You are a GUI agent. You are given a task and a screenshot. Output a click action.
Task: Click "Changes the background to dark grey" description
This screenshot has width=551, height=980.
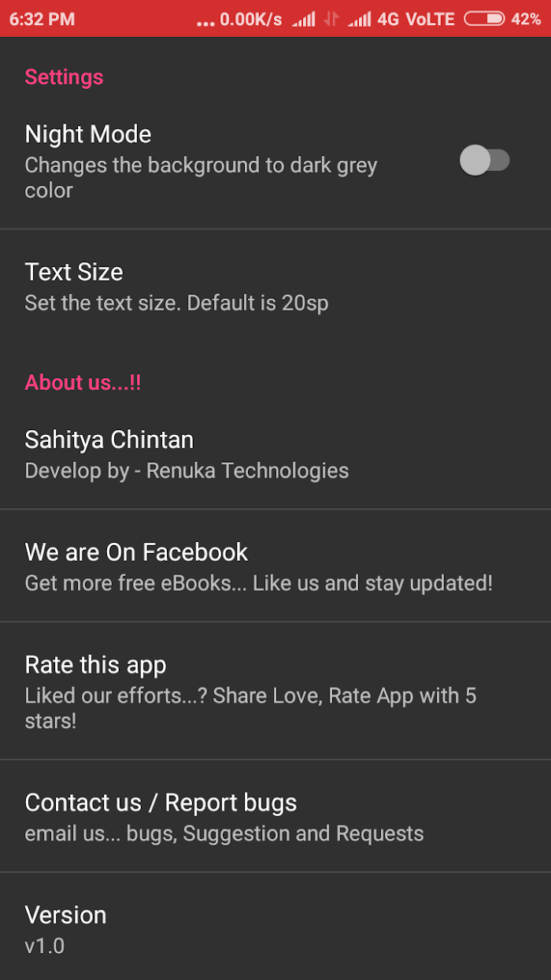click(202, 165)
